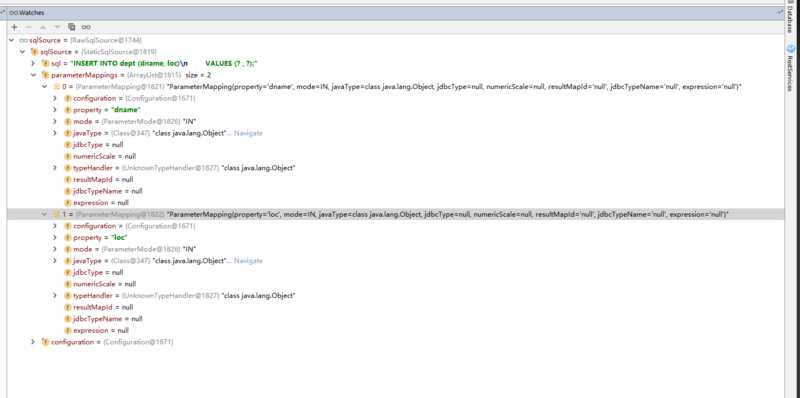The width and height of the screenshot is (800, 398).
Task: Click the field icon beside sql INSERT string
Action: pos(45,63)
